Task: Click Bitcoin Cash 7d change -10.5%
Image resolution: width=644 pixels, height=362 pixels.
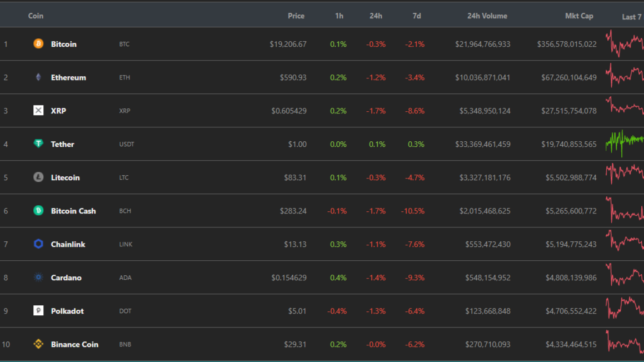Action: tap(413, 211)
